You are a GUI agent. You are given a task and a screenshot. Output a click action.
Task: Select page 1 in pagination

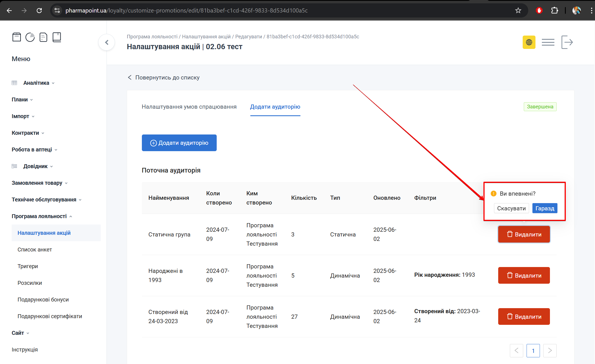click(x=533, y=351)
